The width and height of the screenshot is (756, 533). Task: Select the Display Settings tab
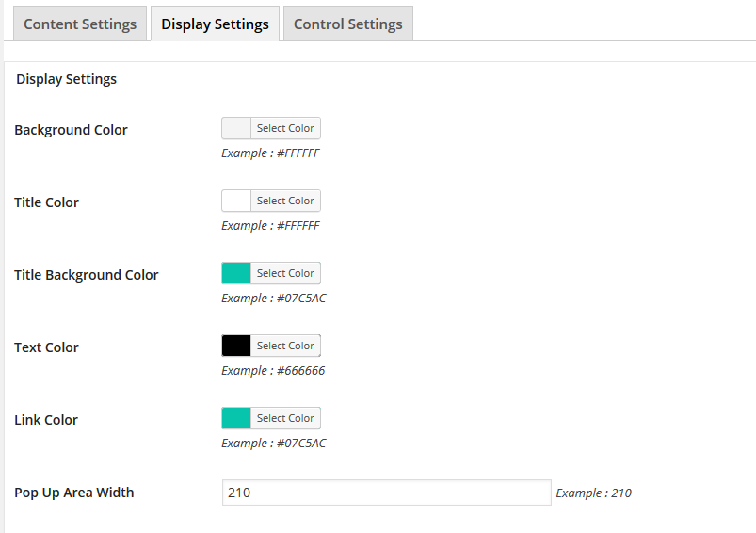(x=215, y=24)
